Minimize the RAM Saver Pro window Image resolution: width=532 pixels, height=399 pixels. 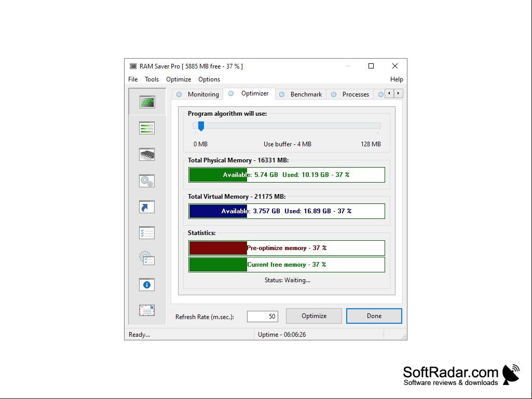(348, 66)
